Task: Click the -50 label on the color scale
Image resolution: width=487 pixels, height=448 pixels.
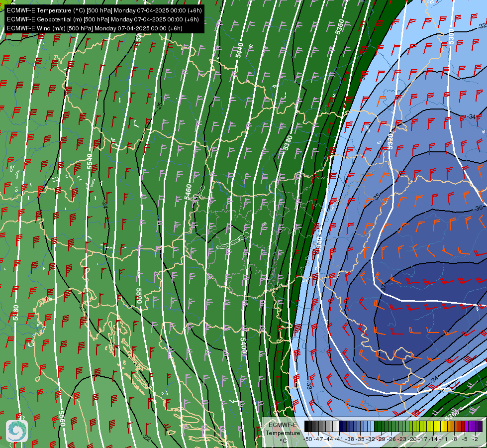Action: (308, 439)
